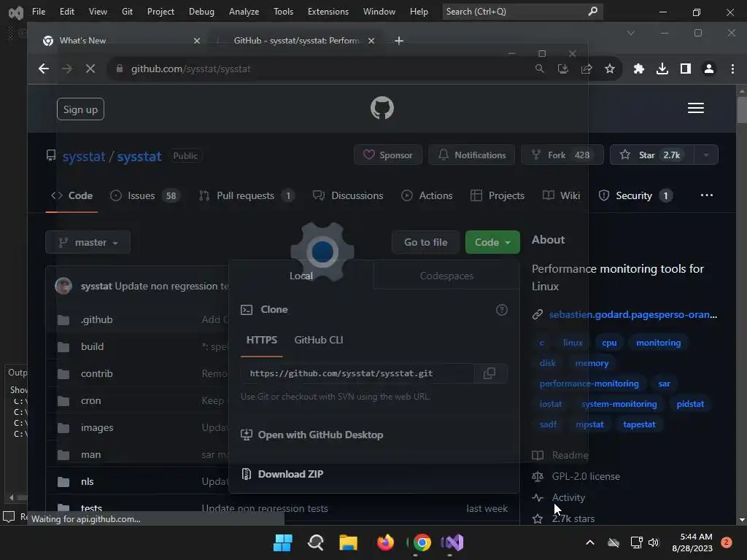
Task: View site information lock icon
Action: click(x=120, y=69)
